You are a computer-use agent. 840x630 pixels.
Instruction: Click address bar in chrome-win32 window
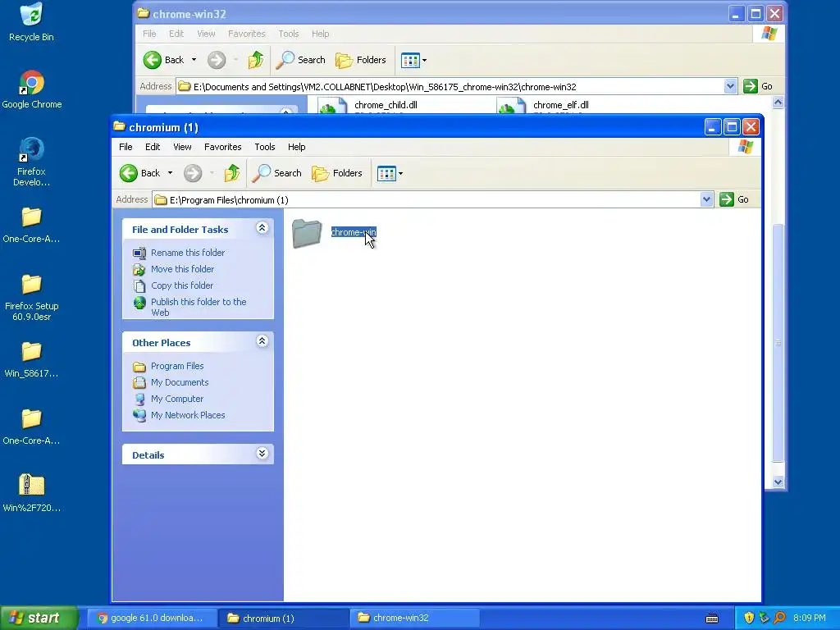point(450,87)
